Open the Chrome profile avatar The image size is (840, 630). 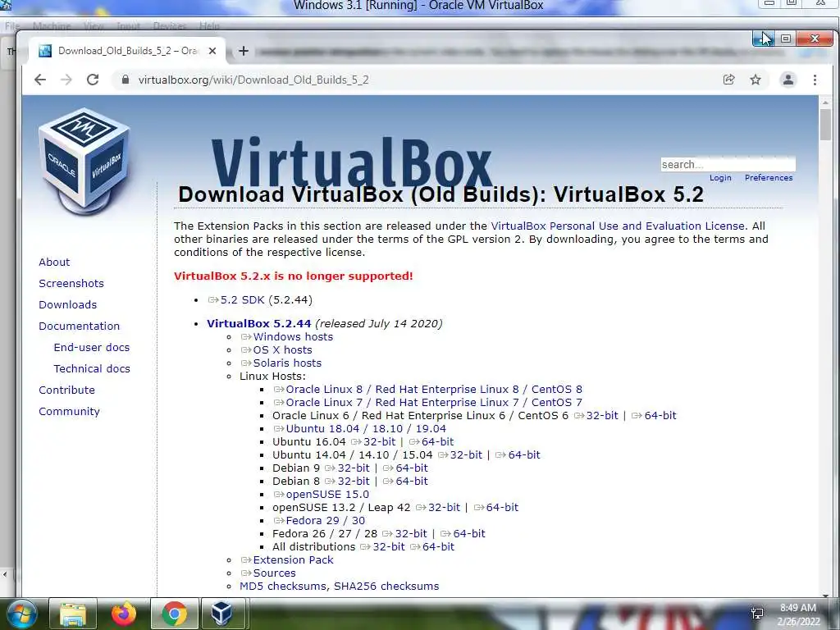(788, 80)
